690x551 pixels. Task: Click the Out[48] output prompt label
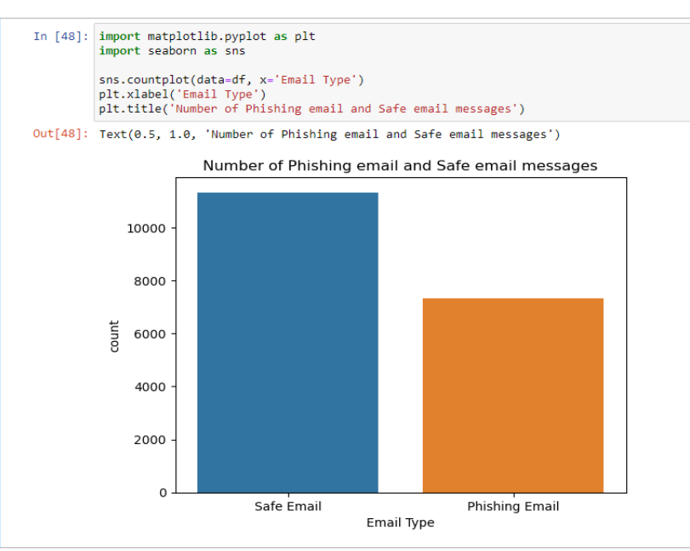pyautogui.click(x=61, y=134)
